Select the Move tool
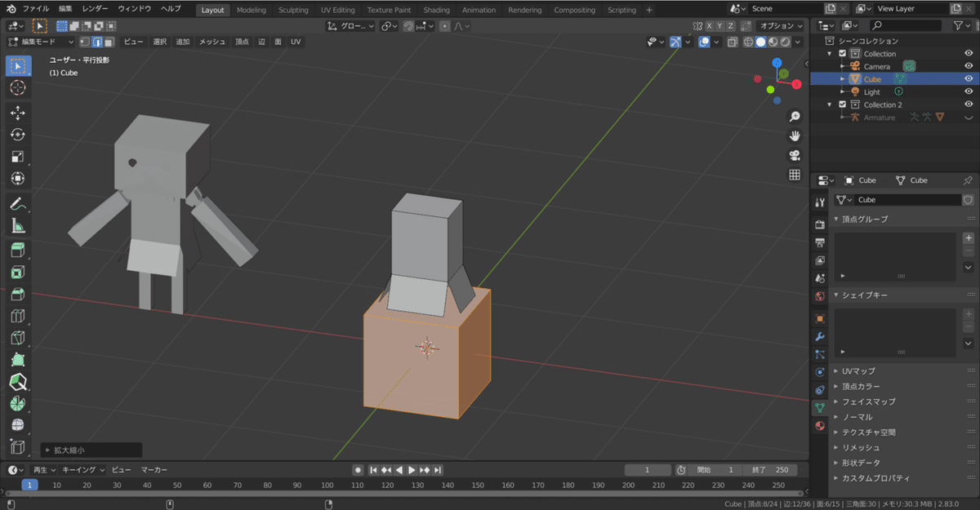This screenshot has height=510, width=980. (x=18, y=113)
